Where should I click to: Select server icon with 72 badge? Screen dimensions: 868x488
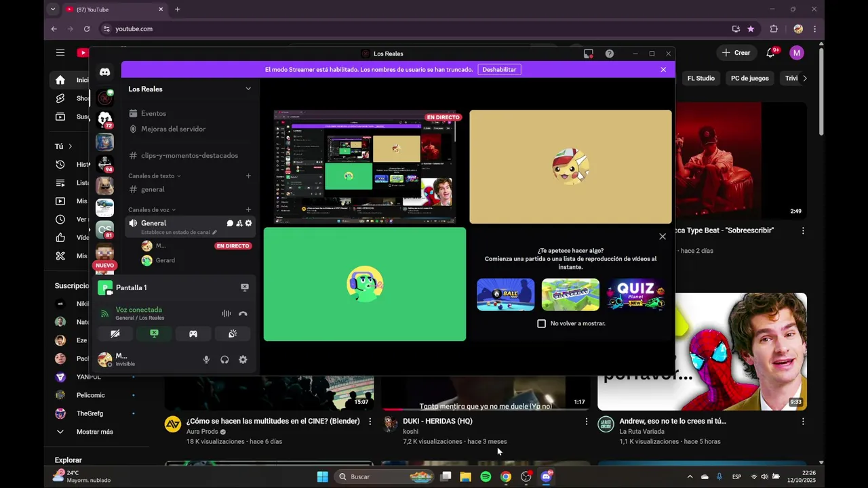[104, 119]
